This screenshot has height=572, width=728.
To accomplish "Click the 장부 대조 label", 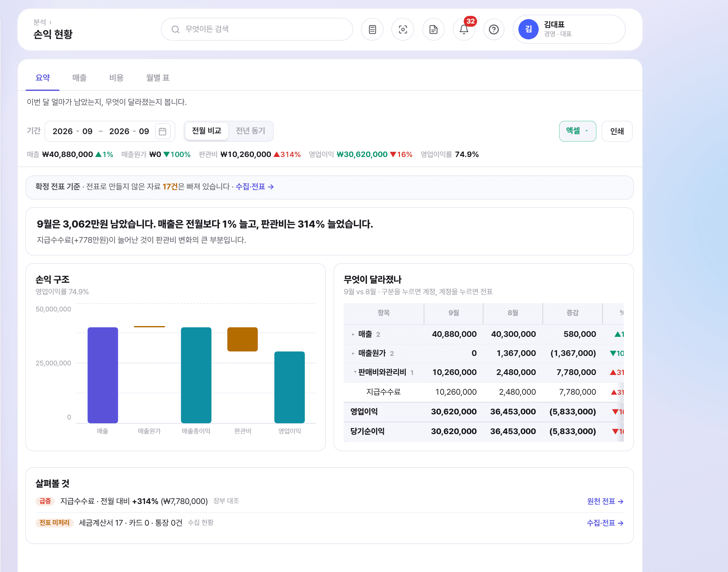I will coord(226,501).
